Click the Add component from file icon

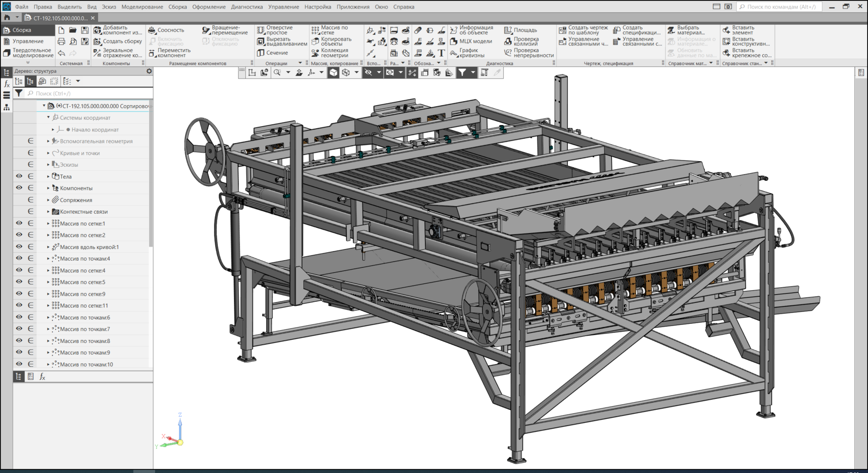pos(97,30)
